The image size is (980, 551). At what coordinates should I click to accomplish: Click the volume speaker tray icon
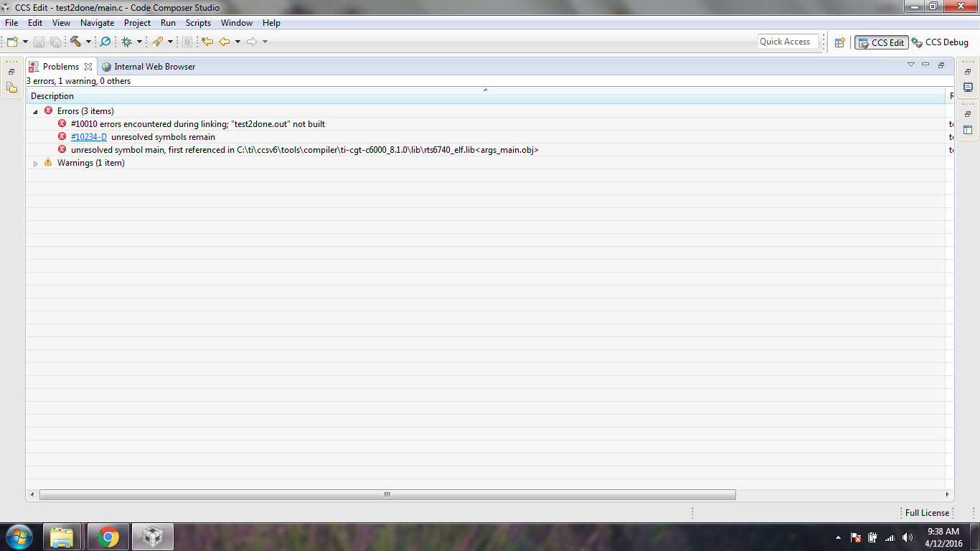pyautogui.click(x=908, y=537)
